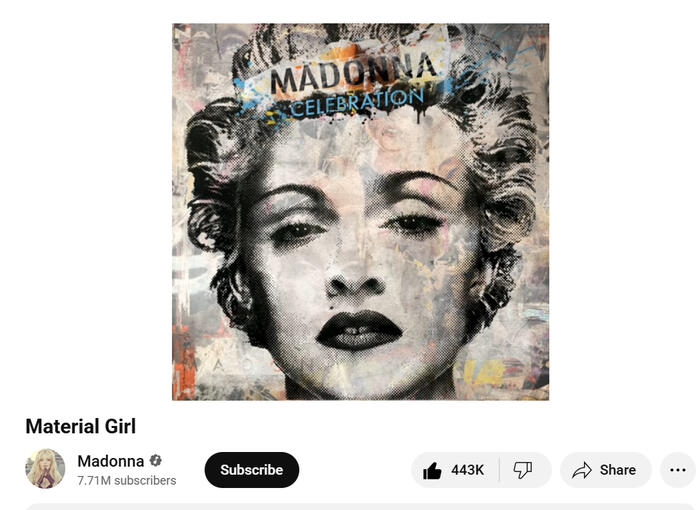Open the Madonna channel name link
Image resolution: width=700 pixels, height=510 pixels.
point(111,461)
